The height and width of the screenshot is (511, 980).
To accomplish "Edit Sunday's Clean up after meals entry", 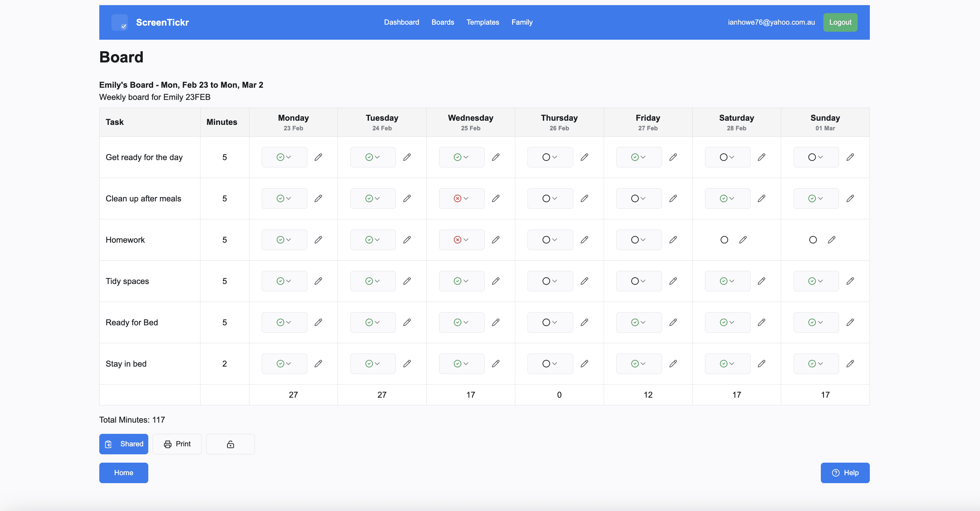I will click(850, 199).
